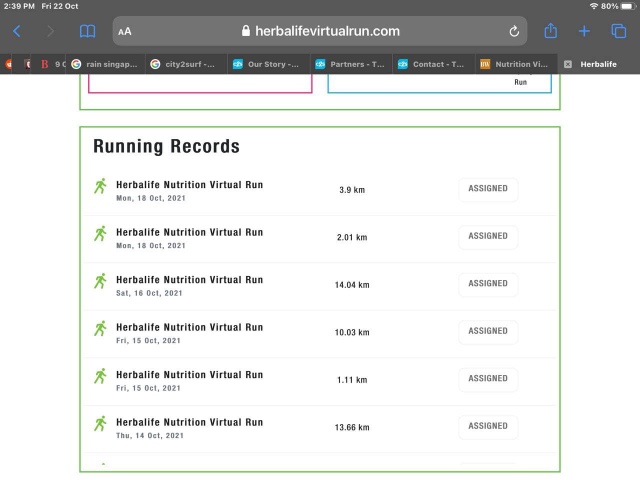
Task: Open the Share sheet icon
Action: point(550,31)
